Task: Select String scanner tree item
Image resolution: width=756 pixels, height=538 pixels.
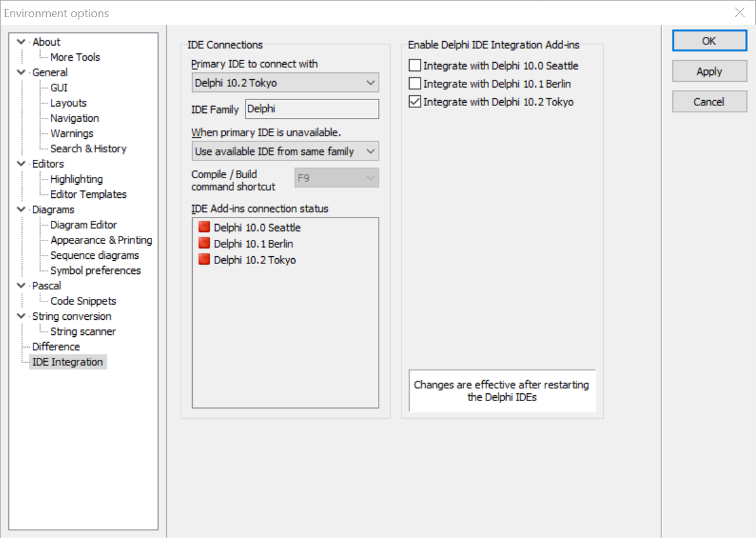Action: click(x=83, y=331)
